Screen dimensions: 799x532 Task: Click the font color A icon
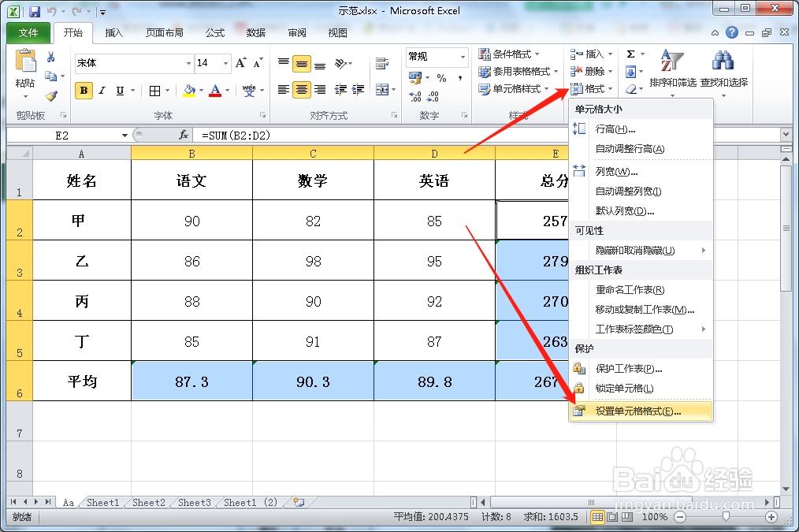216,91
